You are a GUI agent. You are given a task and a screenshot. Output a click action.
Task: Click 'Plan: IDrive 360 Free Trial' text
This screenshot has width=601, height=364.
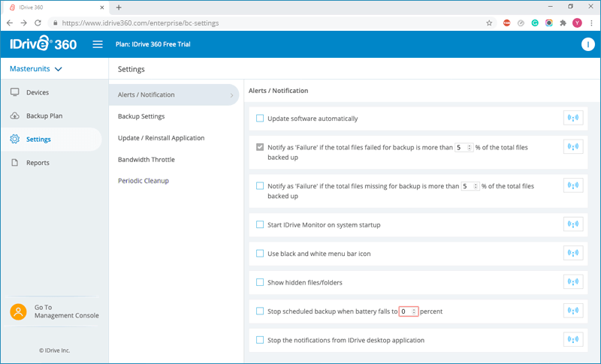[x=153, y=44]
